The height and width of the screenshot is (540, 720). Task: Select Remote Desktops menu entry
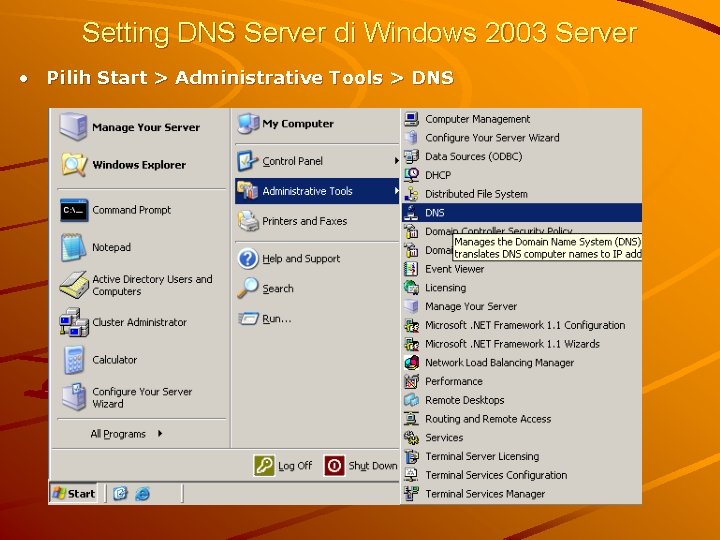click(x=522, y=400)
